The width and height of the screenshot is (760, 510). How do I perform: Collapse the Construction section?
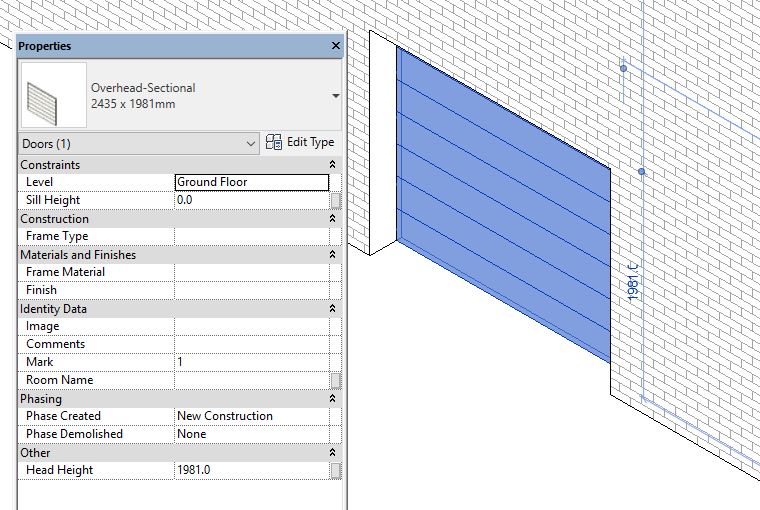tap(332, 219)
